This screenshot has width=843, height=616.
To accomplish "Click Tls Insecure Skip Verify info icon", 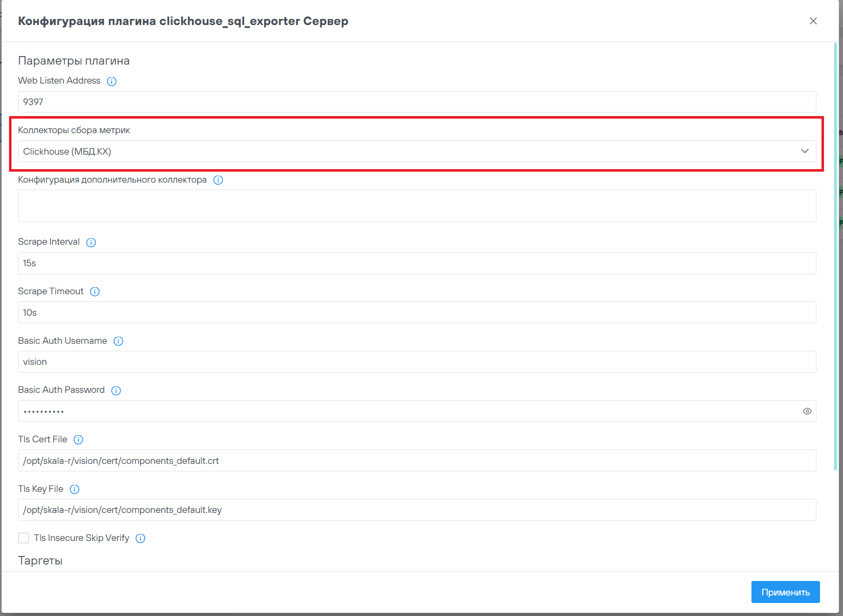I will click(x=141, y=538).
